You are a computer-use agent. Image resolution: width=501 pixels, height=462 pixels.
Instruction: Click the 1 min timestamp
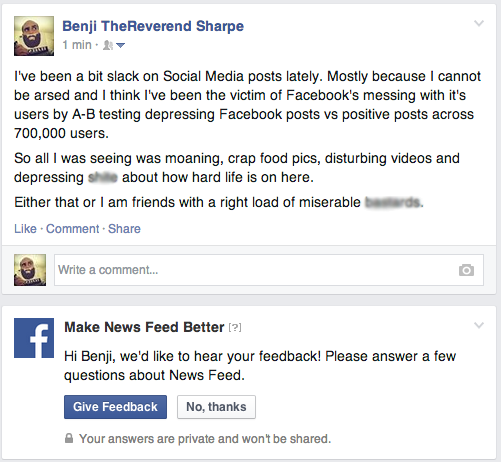click(x=77, y=45)
